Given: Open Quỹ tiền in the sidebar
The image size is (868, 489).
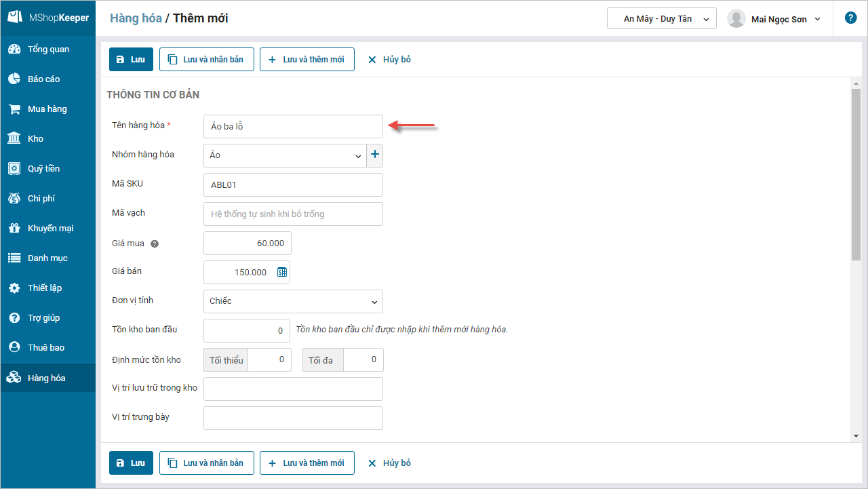Looking at the screenshot, I should [x=43, y=169].
